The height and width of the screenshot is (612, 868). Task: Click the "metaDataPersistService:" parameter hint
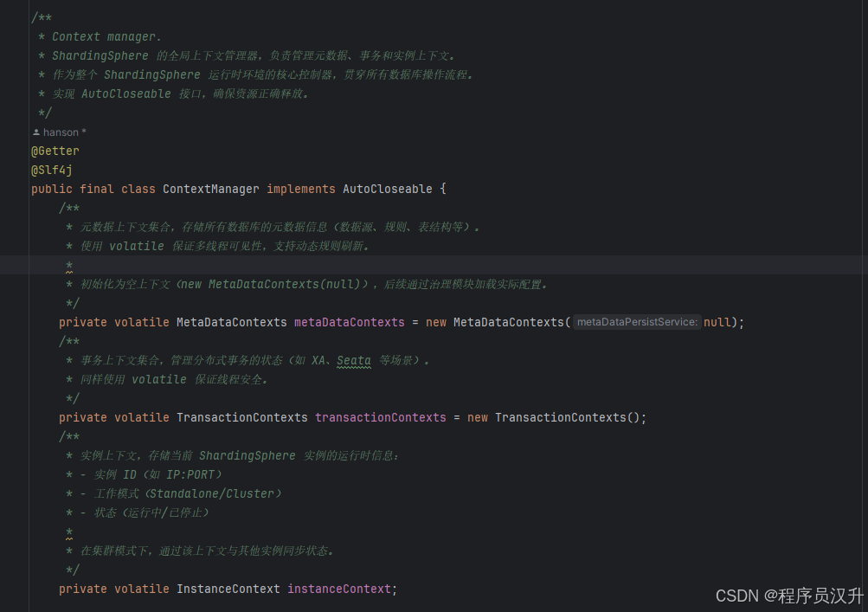[637, 322]
